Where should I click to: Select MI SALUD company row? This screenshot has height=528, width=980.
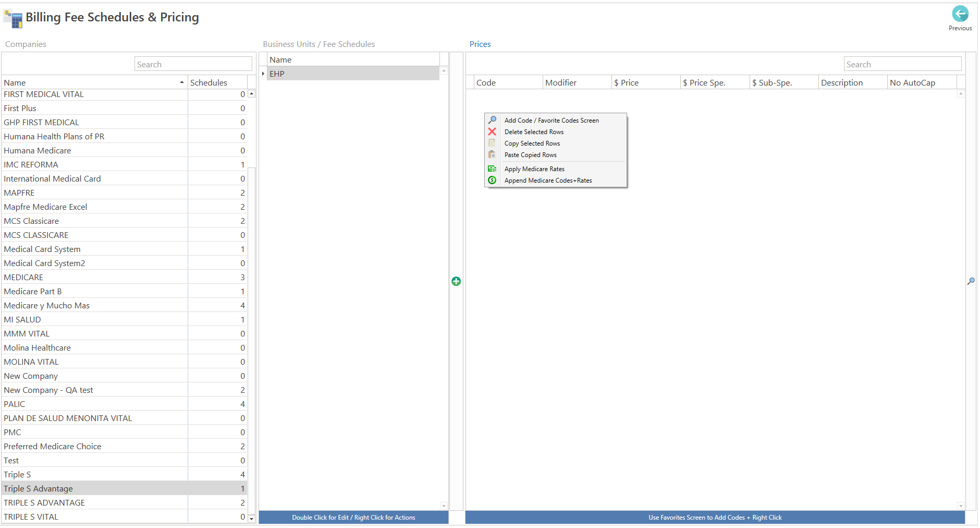click(124, 319)
